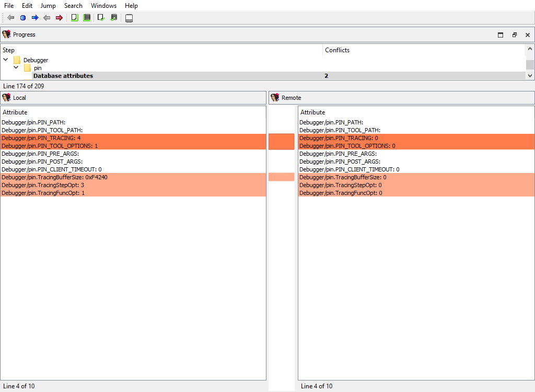Click the page icon with green checkmark
535x392 pixels.
[101, 18]
